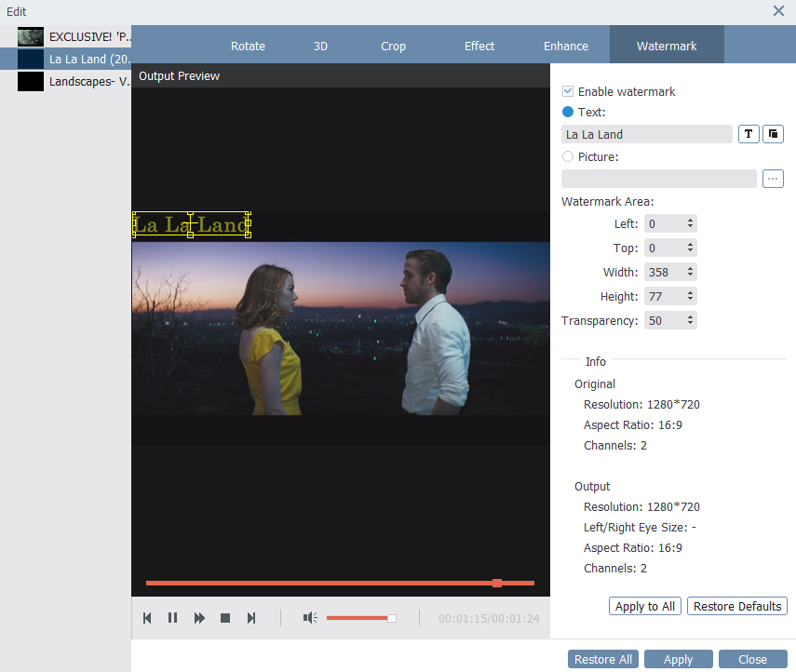Screen dimensions: 796x672
Task: Toggle the Enable watermark checkbox
Action: pyautogui.click(x=568, y=91)
